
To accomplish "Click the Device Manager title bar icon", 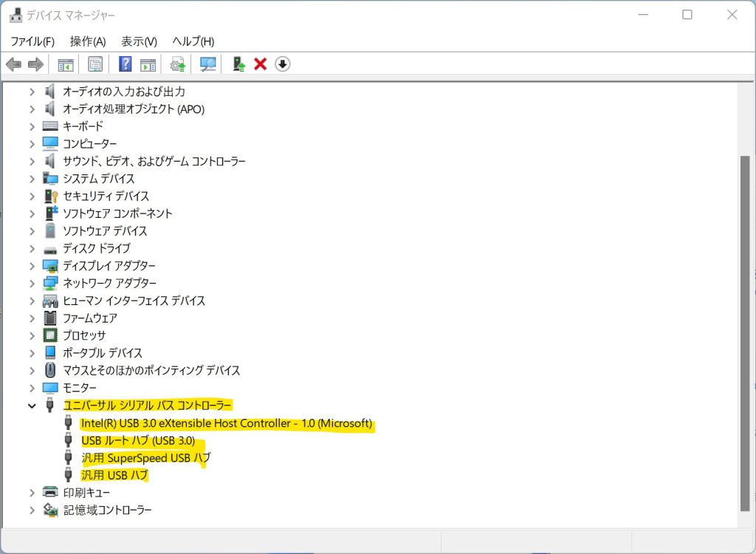I will pyautogui.click(x=16, y=15).
